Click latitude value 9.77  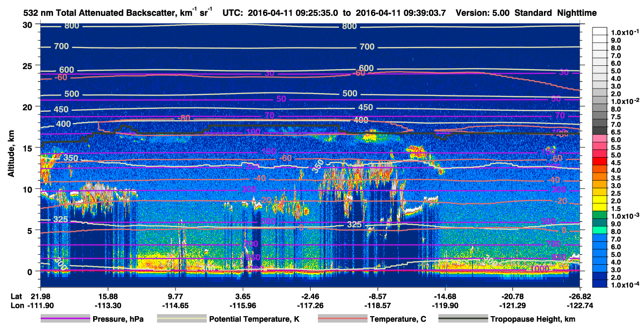tap(175, 296)
